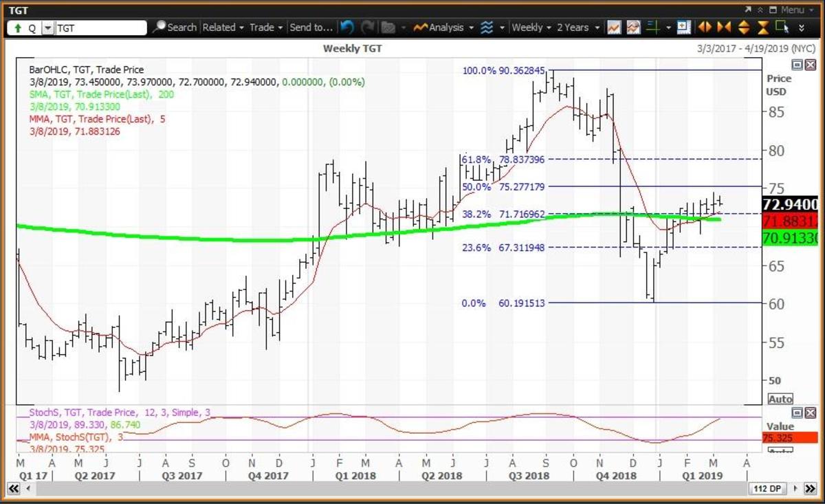Open the folder icon's dropdown arrow
This screenshot has height=504, width=825.
(x=403, y=28)
